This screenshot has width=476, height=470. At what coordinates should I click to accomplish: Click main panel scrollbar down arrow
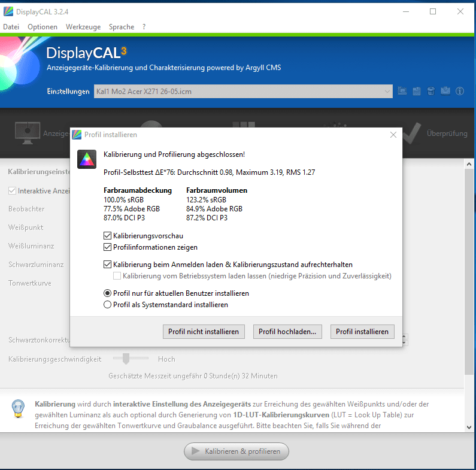pos(469,427)
